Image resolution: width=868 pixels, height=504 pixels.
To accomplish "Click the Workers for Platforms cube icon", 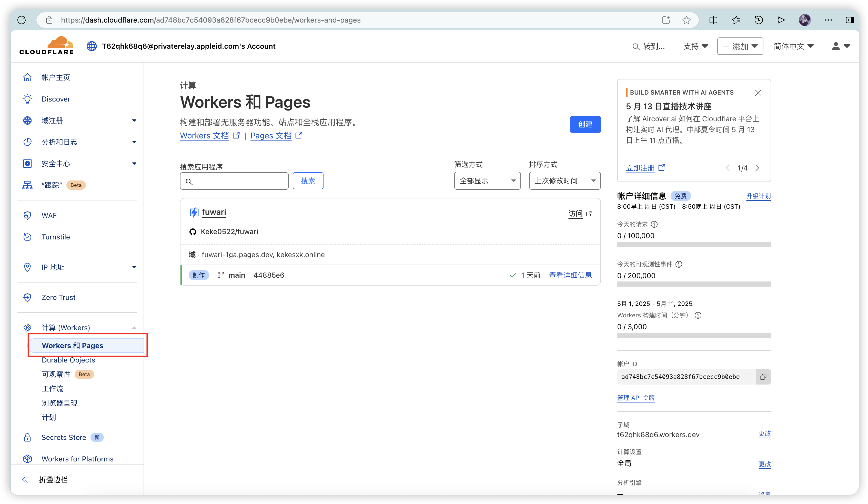I will pyautogui.click(x=27, y=459).
